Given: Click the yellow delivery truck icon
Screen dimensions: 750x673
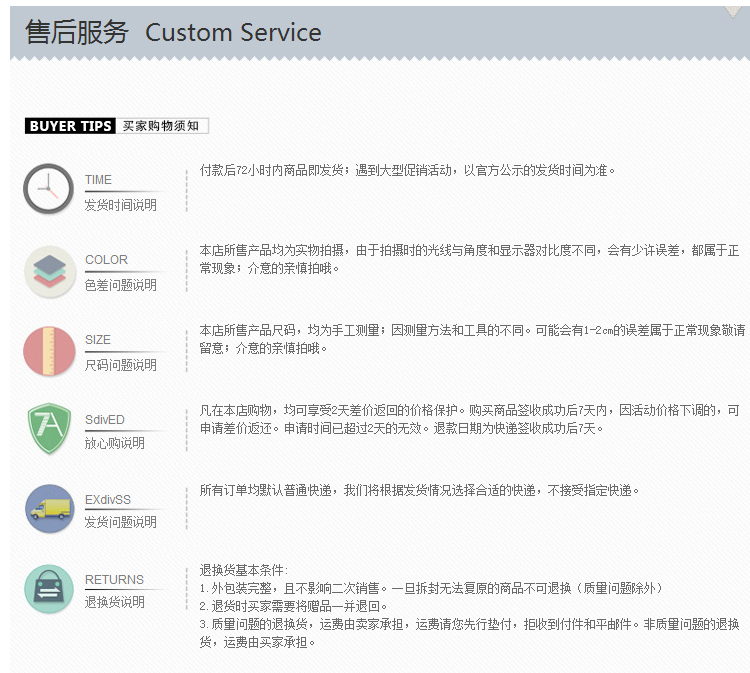Looking at the screenshot, I should [49, 509].
